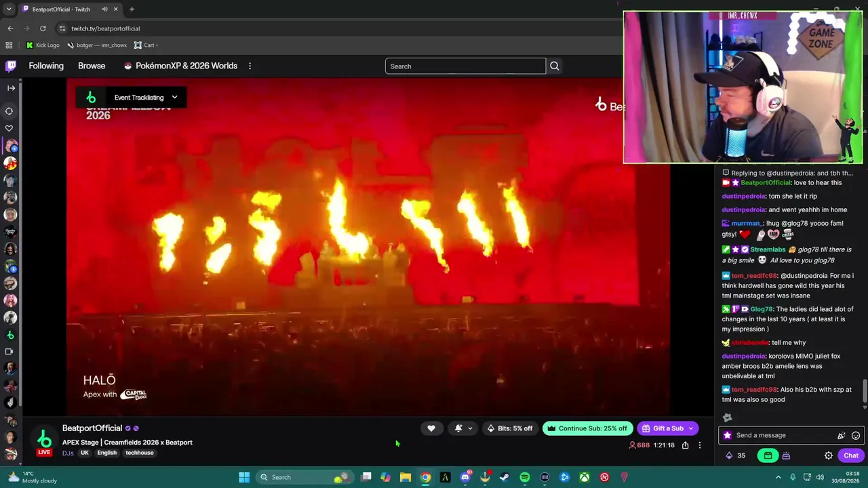
Task: Open Spotify from the taskbar
Action: pyautogui.click(x=525, y=477)
